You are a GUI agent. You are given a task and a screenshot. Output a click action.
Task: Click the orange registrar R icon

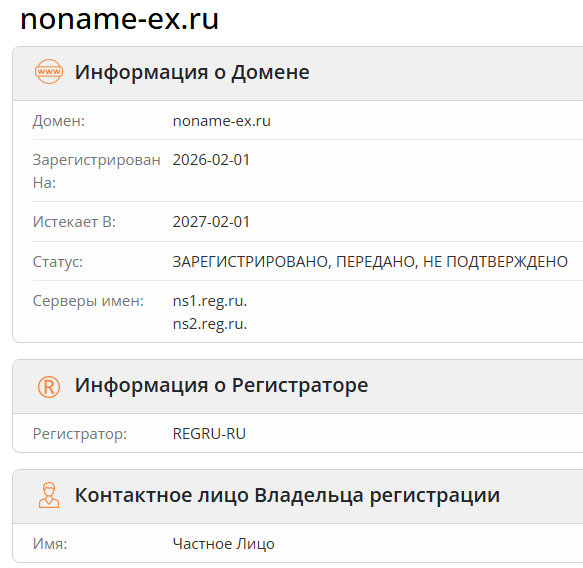[x=49, y=387]
